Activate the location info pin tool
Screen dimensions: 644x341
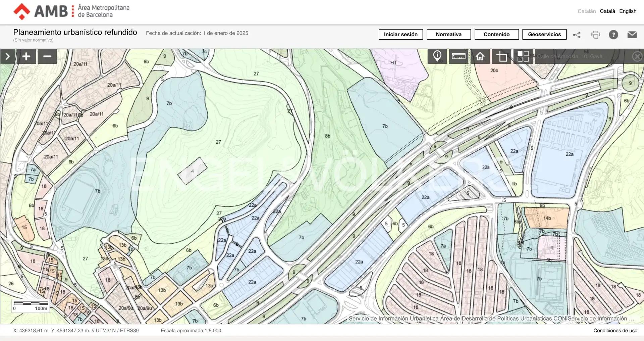click(437, 56)
